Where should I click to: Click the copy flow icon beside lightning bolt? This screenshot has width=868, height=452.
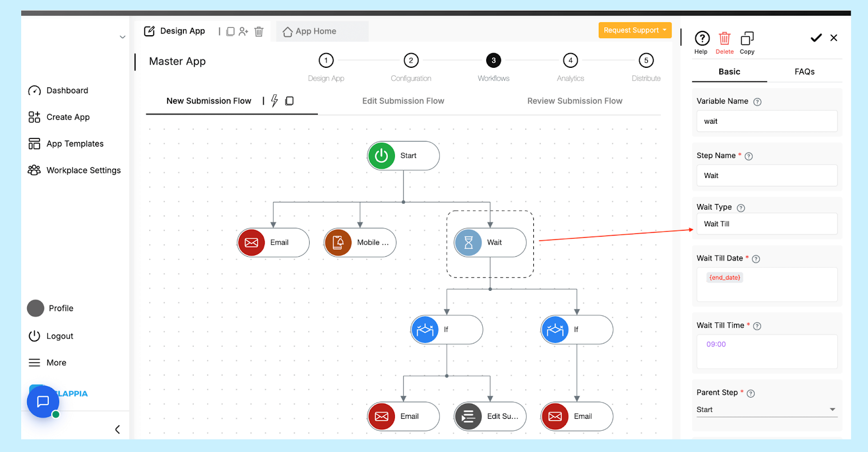pyautogui.click(x=290, y=101)
